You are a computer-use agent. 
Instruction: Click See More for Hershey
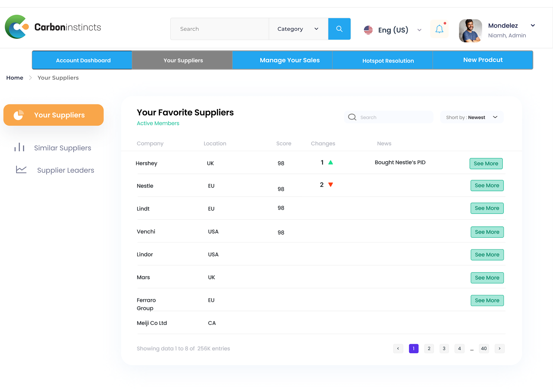tap(486, 164)
